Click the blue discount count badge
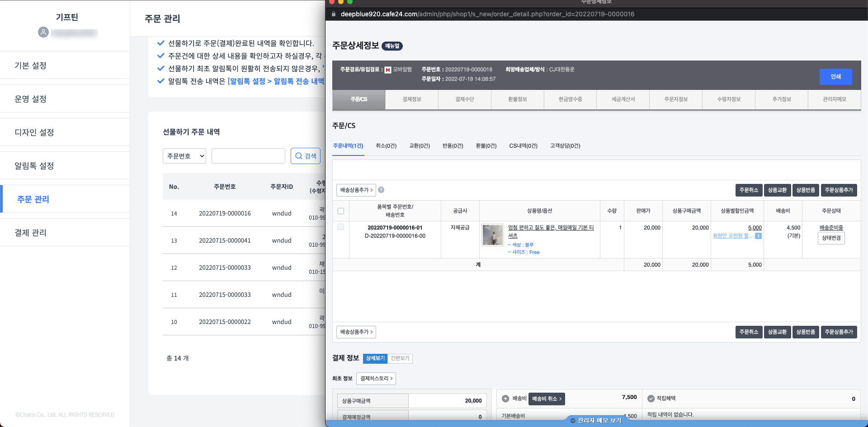The height and width of the screenshot is (427, 868). (758, 236)
